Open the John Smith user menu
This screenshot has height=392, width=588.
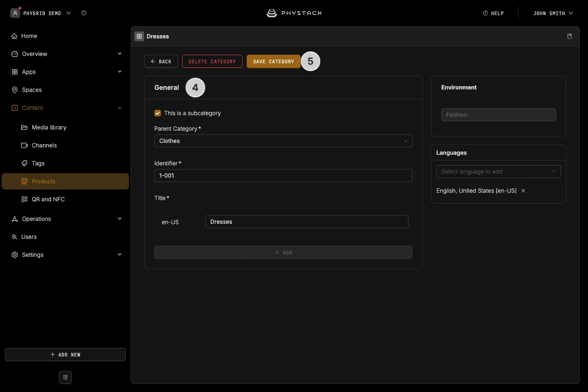pos(553,13)
